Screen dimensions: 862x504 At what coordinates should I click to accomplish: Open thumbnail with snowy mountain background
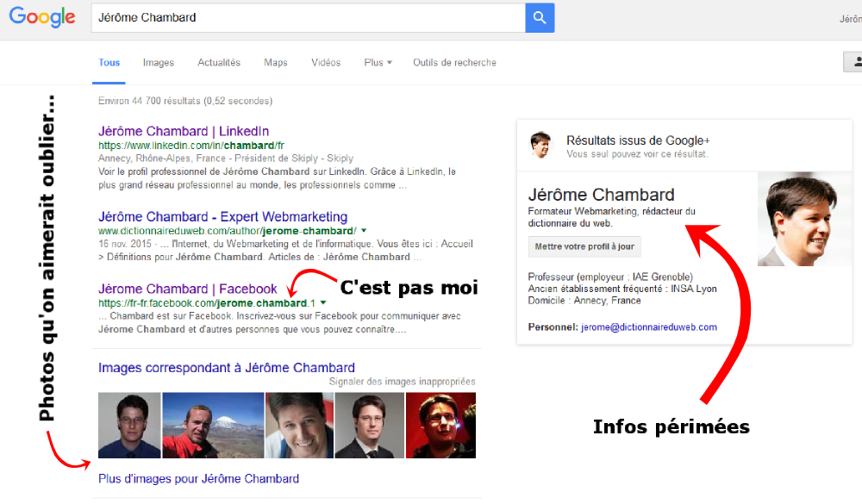click(x=213, y=426)
